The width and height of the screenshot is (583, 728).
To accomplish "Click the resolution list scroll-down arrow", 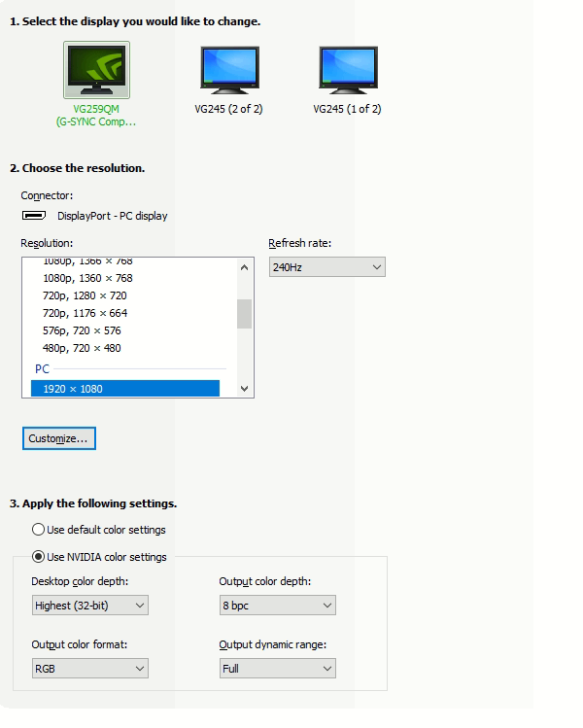I will click(244, 389).
